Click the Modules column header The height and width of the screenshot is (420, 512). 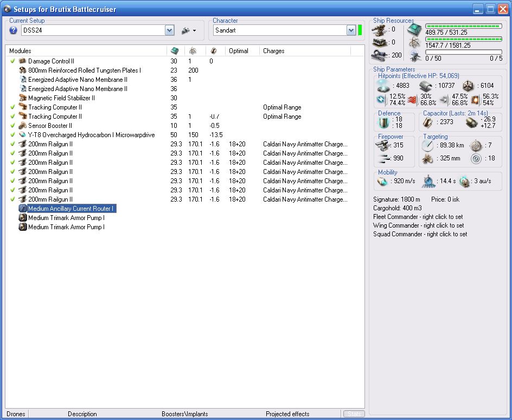20,51
